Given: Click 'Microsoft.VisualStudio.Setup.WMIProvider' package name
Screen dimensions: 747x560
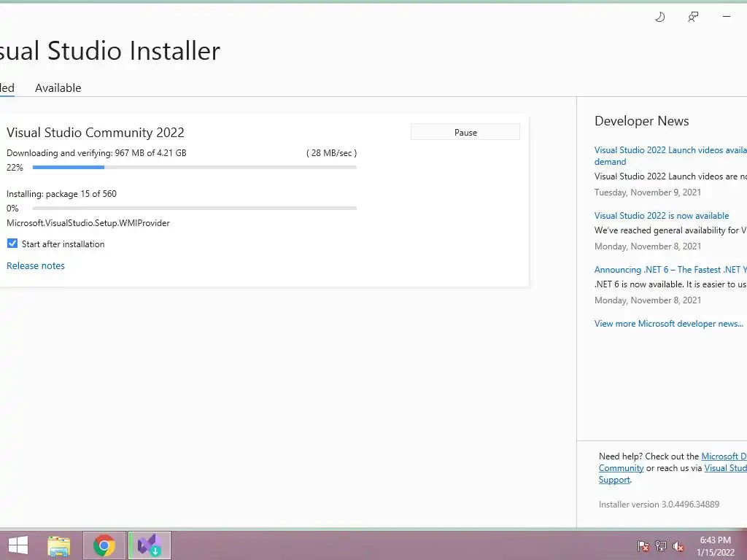Looking at the screenshot, I should click(x=88, y=223).
